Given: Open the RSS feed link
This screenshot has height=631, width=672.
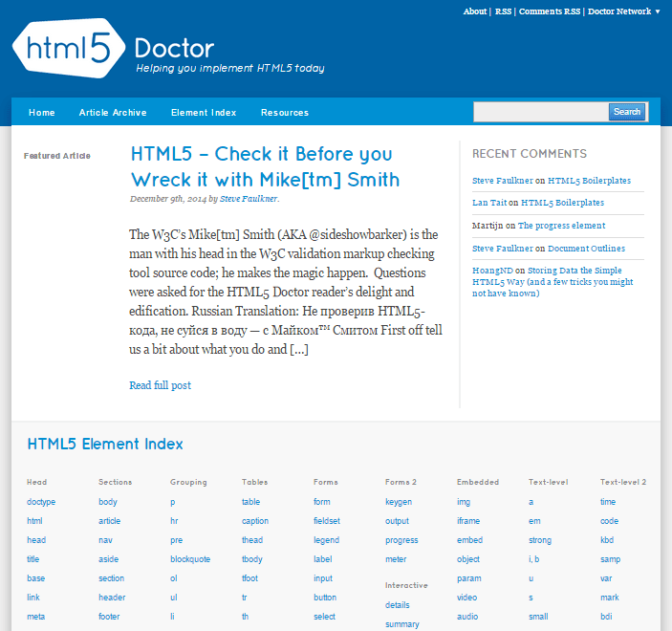Looking at the screenshot, I should (503, 11).
